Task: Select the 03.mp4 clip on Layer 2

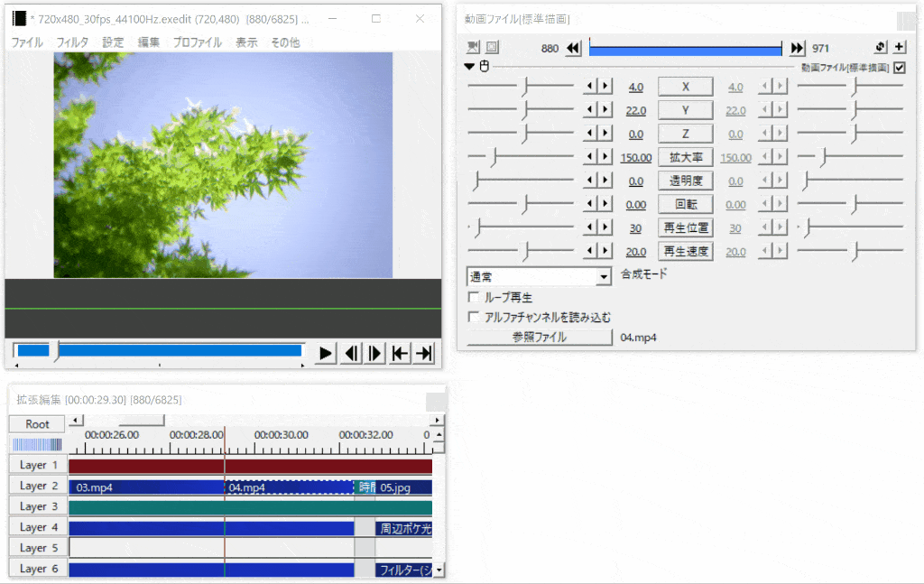Action: click(x=144, y=487)
